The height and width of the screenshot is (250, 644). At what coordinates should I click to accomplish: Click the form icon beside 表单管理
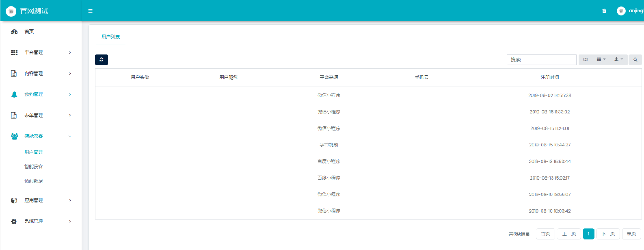[14, 115]
